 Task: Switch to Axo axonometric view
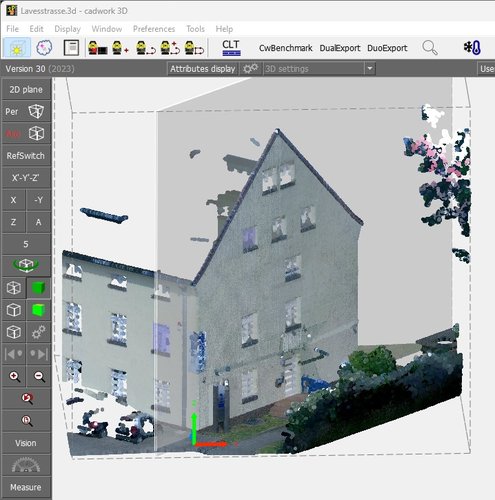click(26, 134)
